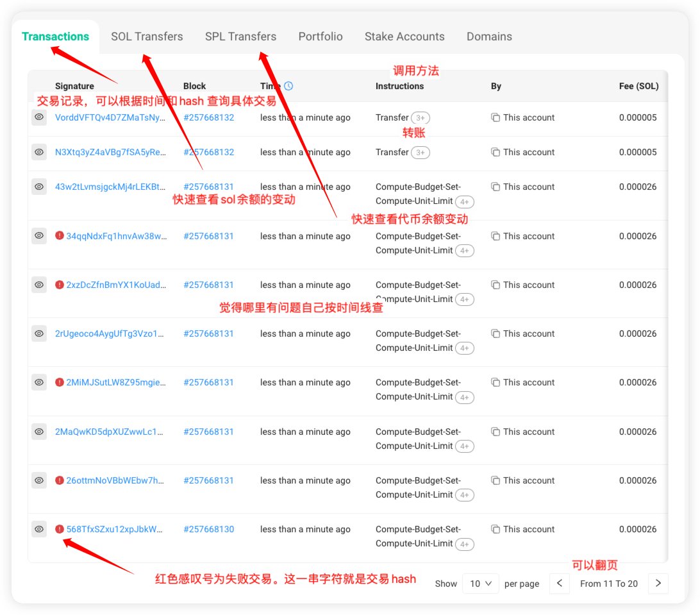Expand the '4+' badge on the 43w2tLvmsjgckMj4rLEKBt row
Screen dimensions: 700x615
tap(465, 201)
